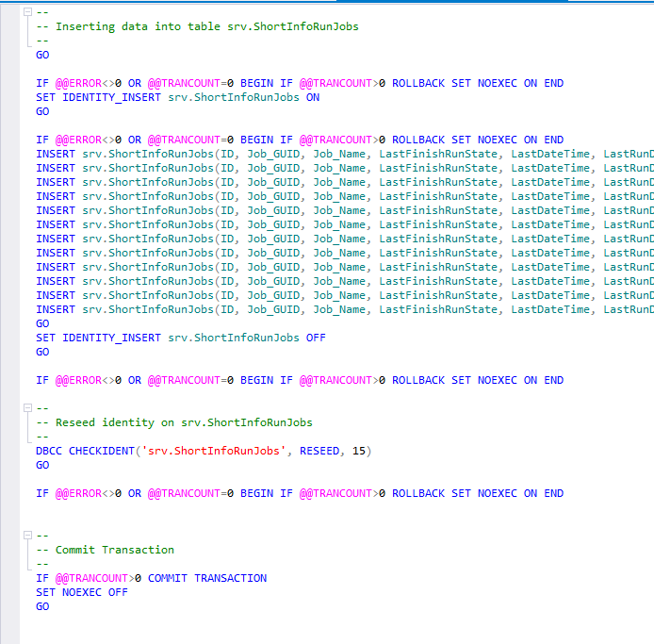Click OFF at the end of 'SET IDENTITY_INSERT srv.ShortInfoRunJobs OFF'
The image size is (654, 644).
(x=316, y=339)
